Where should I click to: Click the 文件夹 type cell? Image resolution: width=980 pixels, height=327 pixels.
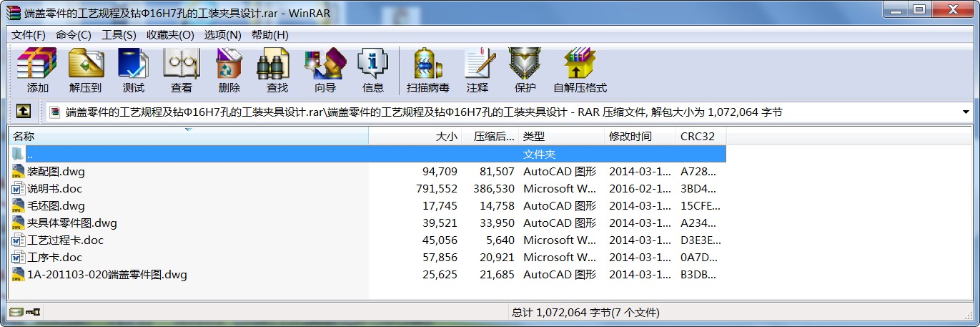point(539,154)
